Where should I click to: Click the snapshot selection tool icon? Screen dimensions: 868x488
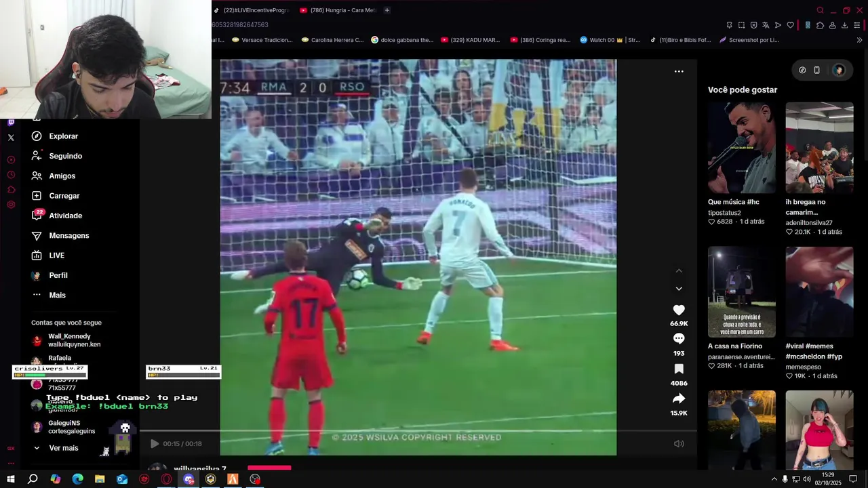point(741,25)
